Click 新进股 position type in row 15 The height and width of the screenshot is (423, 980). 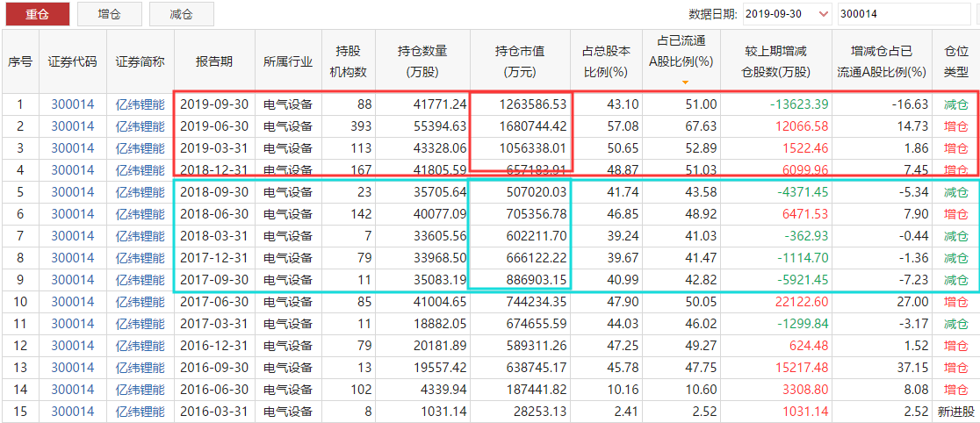[x=955, y=412]
